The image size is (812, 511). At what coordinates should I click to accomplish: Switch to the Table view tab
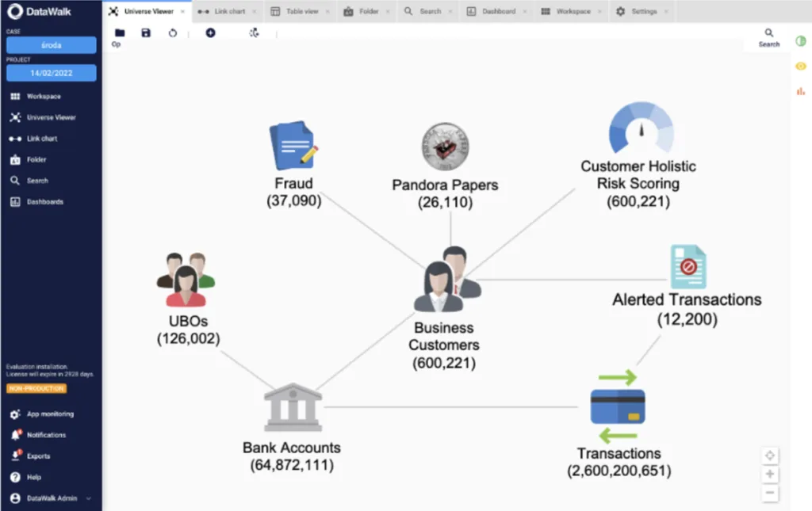coord(302,11)
